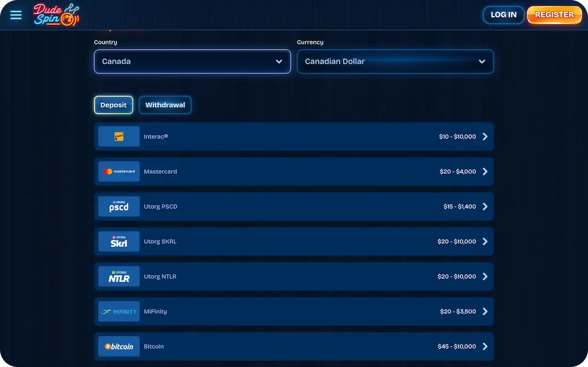The width and height of the screenshot is (588, 367).
Task: Select the Bitcoin payment icon
Action: point(118,346)
